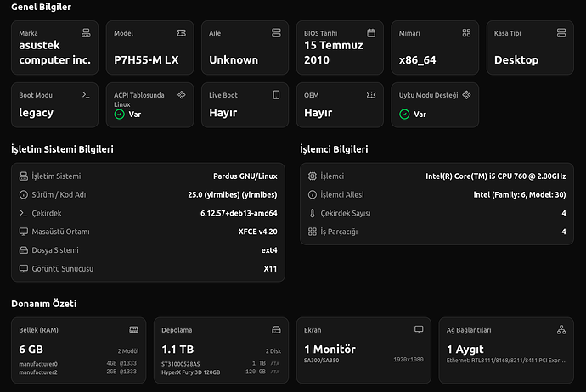Click the green check in ACPI card
Viewport: 586px width, 392px height.
[119, 114]
